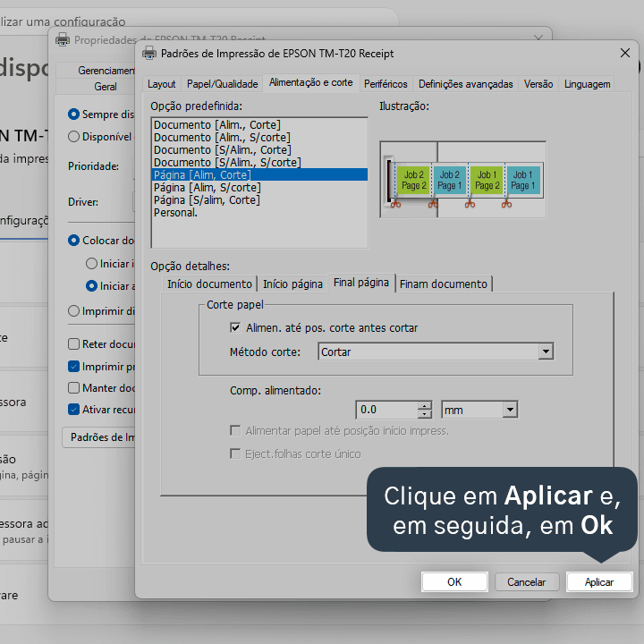Open the Finam documento detail tab
This screenshot has height=644, width=644.
(444, 284)
